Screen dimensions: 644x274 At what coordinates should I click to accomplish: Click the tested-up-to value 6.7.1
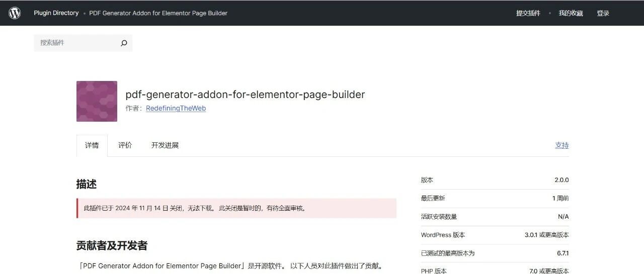(563, 253)
